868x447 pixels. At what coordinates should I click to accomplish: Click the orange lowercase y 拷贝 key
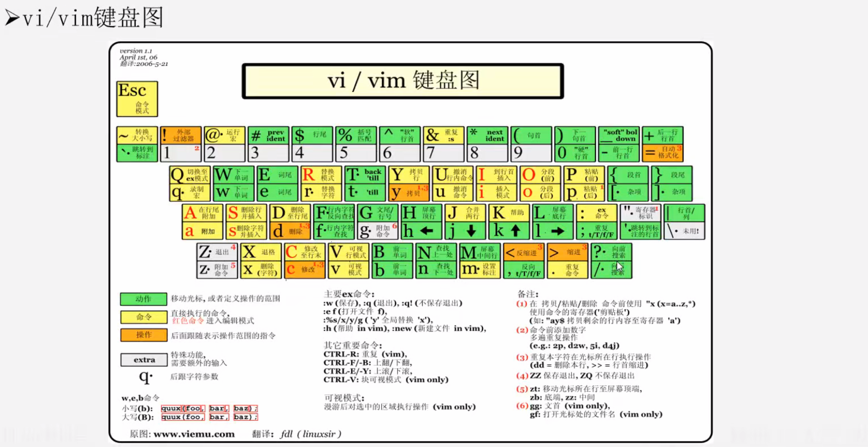pos(409,192)
